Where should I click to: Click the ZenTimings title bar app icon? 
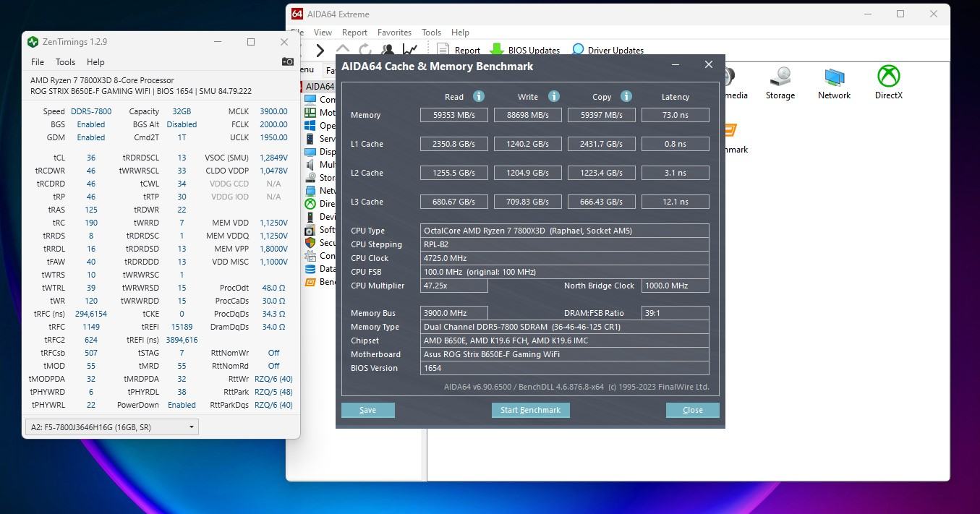point(33,42)
